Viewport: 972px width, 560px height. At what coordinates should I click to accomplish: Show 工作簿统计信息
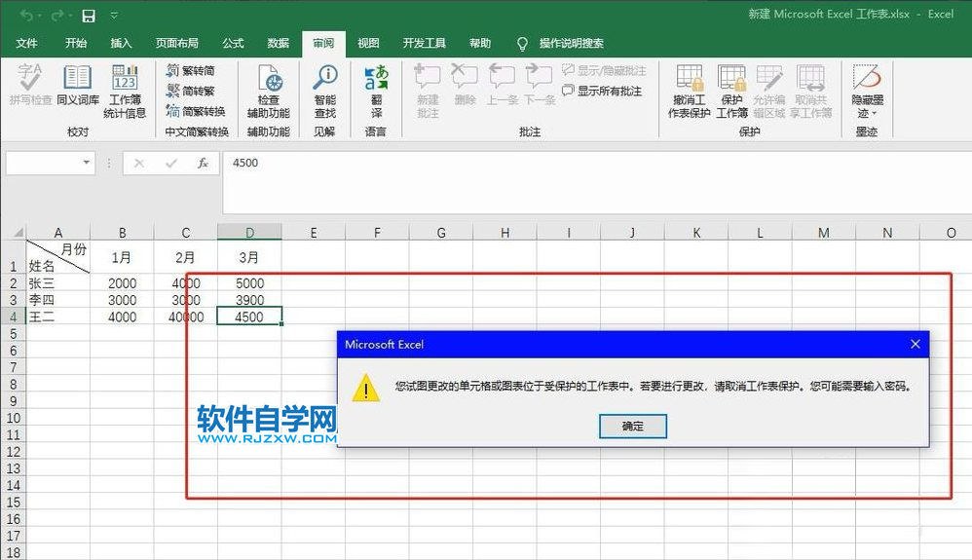[x=125, y=92]
